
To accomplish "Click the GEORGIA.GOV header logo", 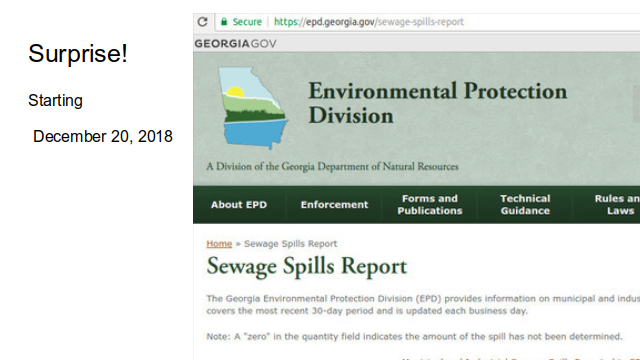I will click(236, 44).
